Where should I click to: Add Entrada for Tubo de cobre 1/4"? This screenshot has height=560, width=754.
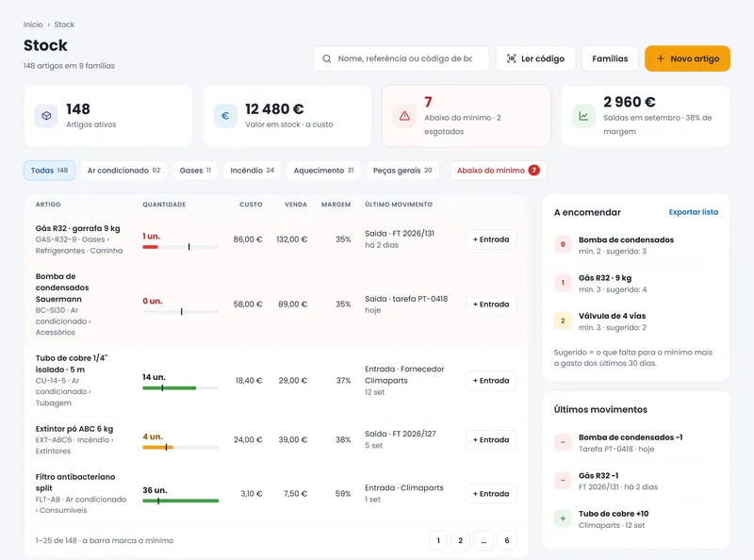pyautogui.click(x=491, y=381)
